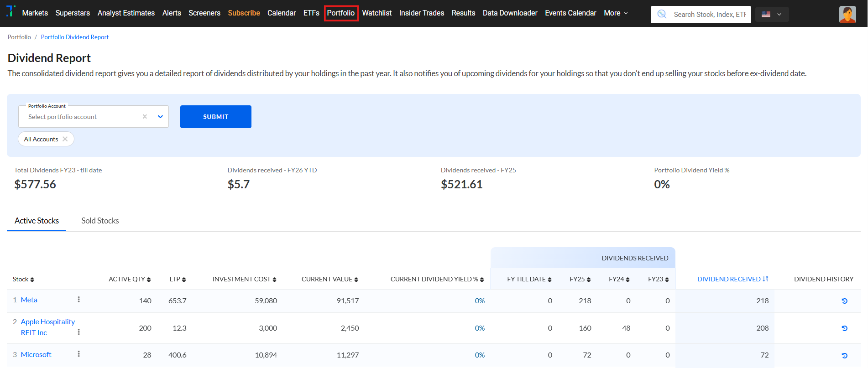This screenshot has width=868, height=368.
Task: Open the options menu for Meta
Action: pyautogui.click(x=78, y=300)
